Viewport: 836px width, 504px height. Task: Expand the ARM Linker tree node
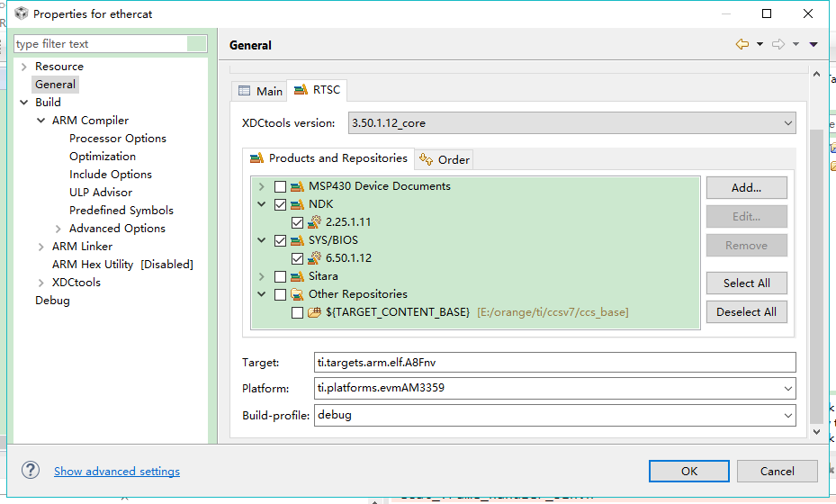[41, 247]
